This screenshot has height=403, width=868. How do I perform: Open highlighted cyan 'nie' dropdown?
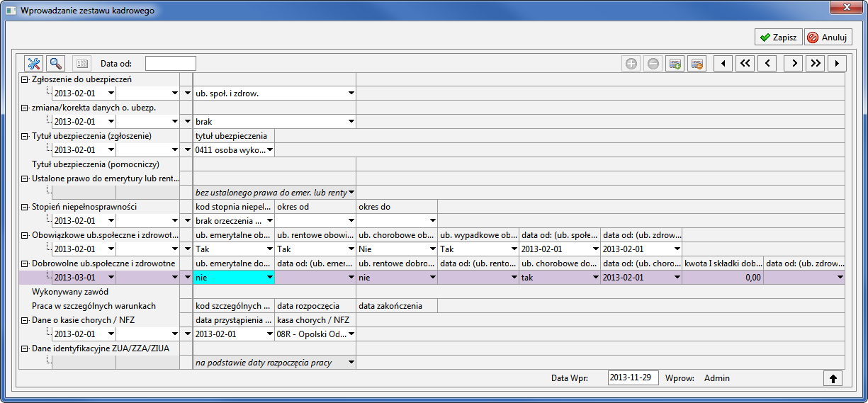coord(270,278)
